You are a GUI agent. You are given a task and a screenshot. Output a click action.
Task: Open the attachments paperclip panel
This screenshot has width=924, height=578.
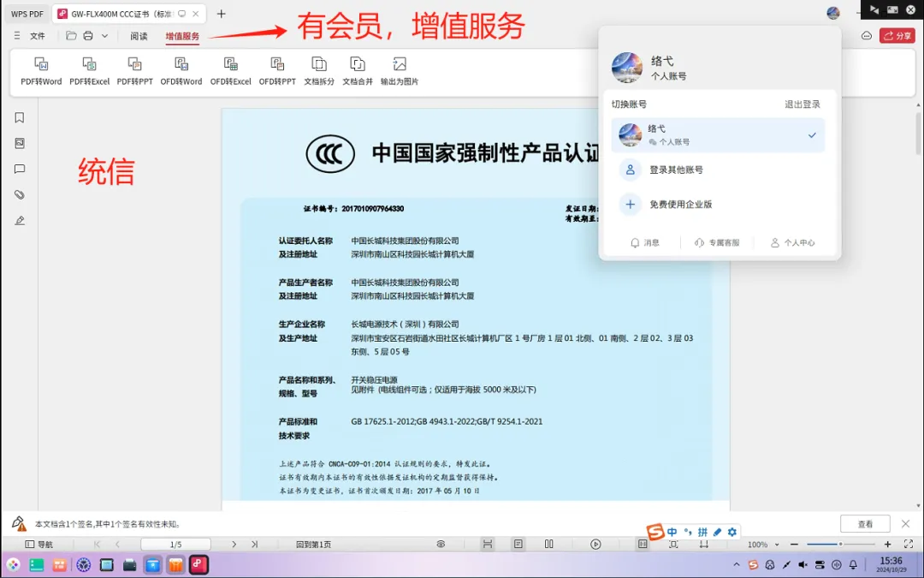pos(20,194)
